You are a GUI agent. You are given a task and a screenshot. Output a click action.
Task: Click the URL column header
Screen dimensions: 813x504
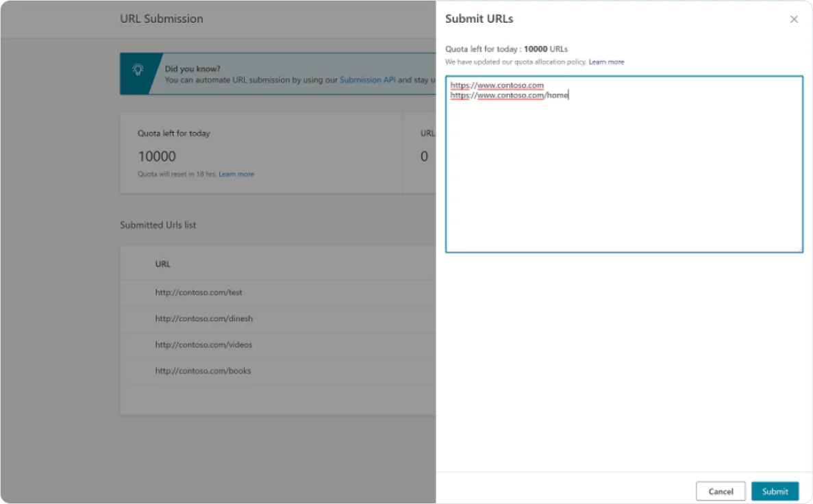[x=163, y=264]
